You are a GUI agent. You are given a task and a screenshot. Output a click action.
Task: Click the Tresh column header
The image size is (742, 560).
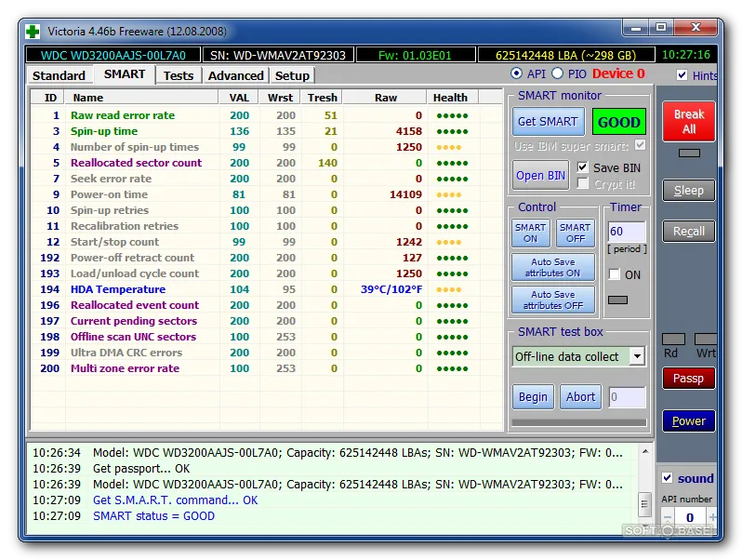click(x=323, y=98)
